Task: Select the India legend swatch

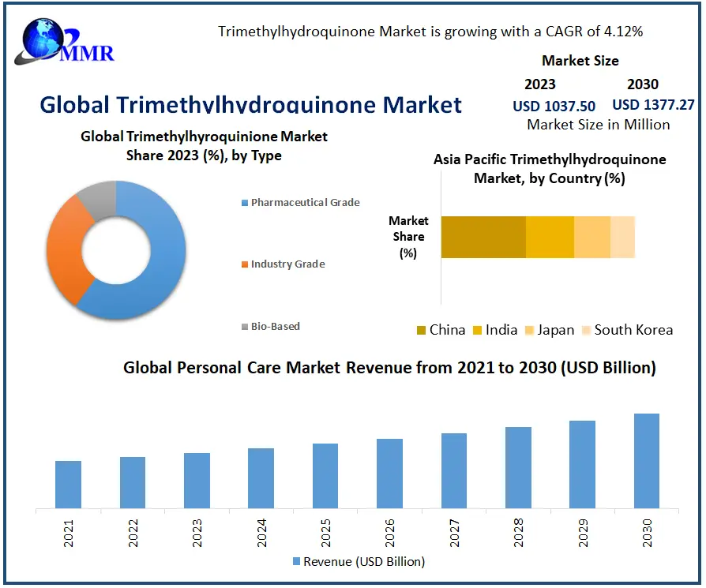Action: click(x=477, y=331)
